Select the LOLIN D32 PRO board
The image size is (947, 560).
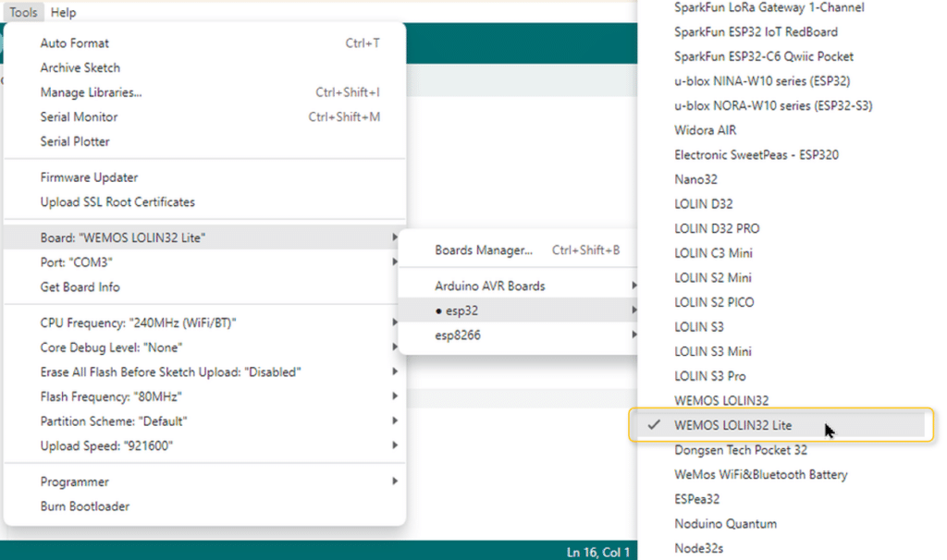pos(717,228)
